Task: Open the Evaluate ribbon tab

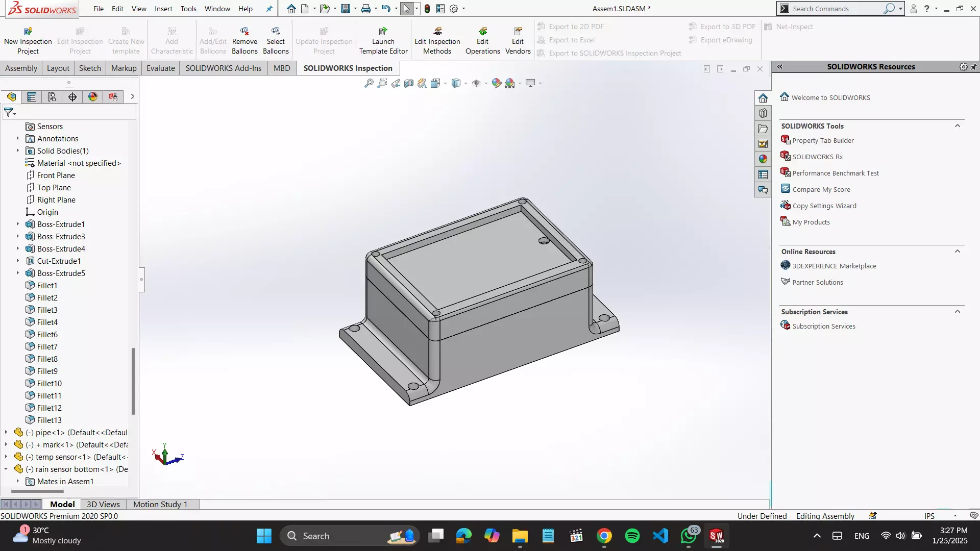Action: 160,68
